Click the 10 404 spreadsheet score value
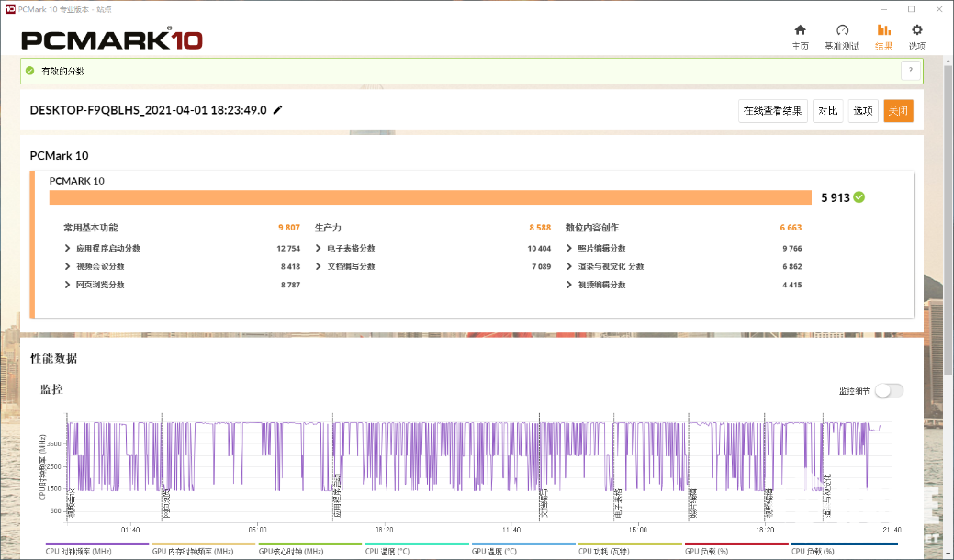This screenshot has width=954, height=560. coord(539,248)
